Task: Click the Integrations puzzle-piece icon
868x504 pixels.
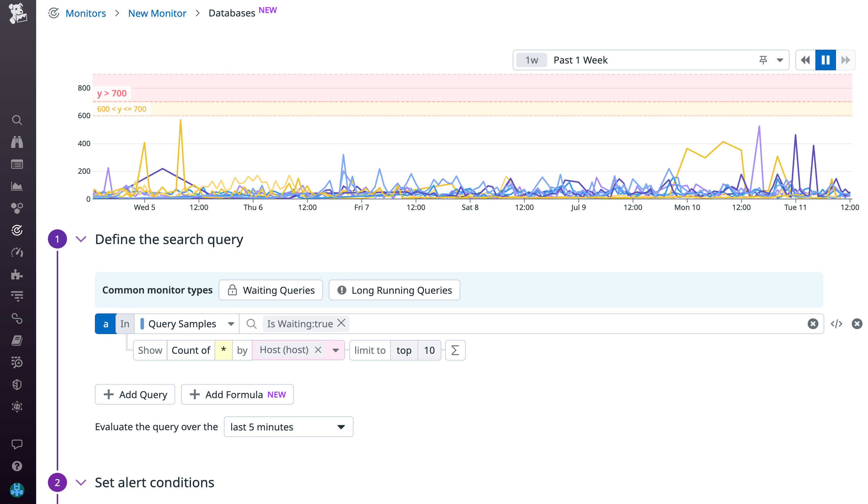Action: coord(17,275)
